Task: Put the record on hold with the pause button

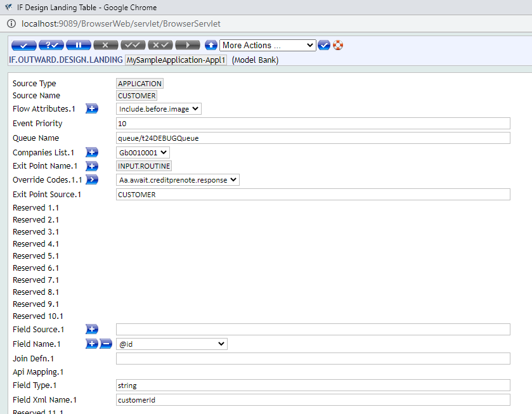Action: [x=78, y=46]
